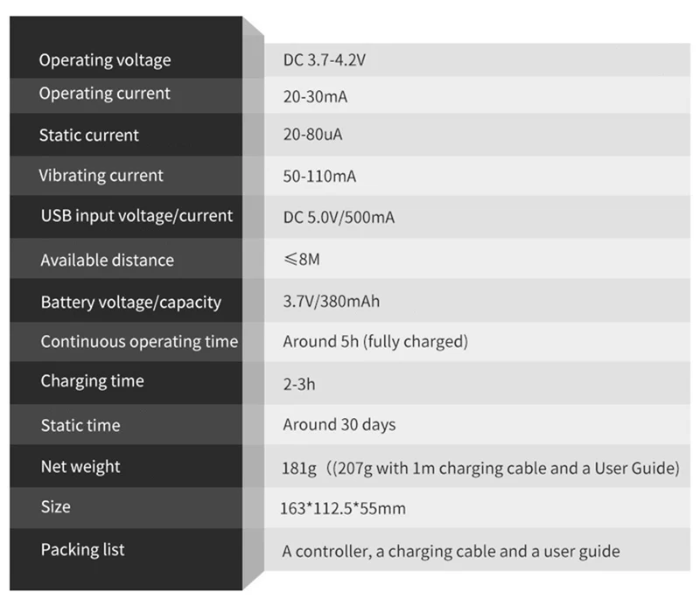This screenshot has height=613, width=700.
Task: Select the Static current row label
Action: click(89, 136)
